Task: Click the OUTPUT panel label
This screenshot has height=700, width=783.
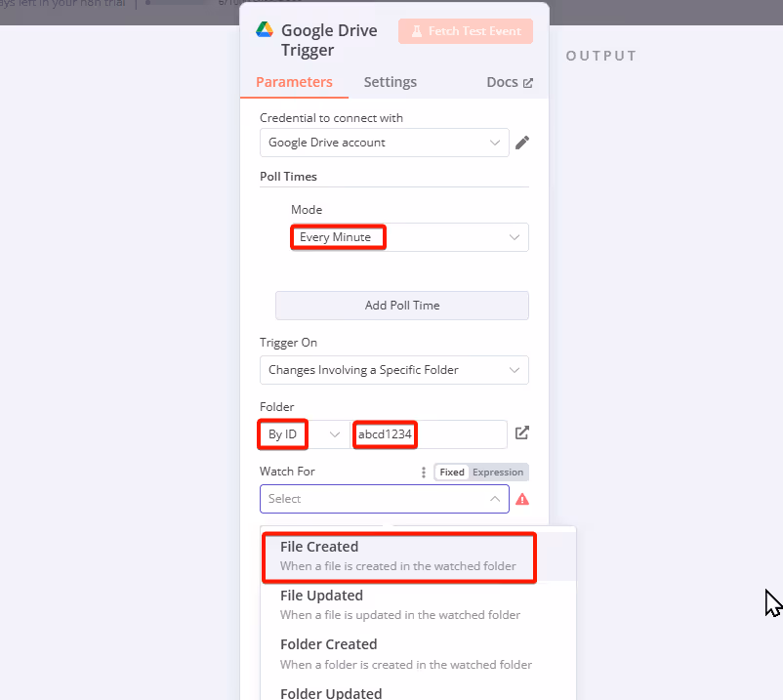Action: [x=601, y=56]
